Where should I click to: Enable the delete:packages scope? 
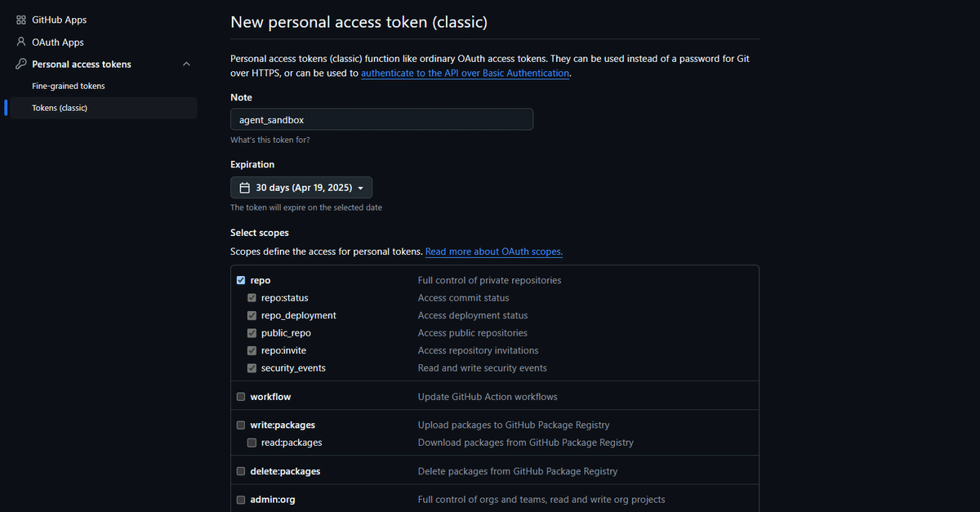click(241, 471)
